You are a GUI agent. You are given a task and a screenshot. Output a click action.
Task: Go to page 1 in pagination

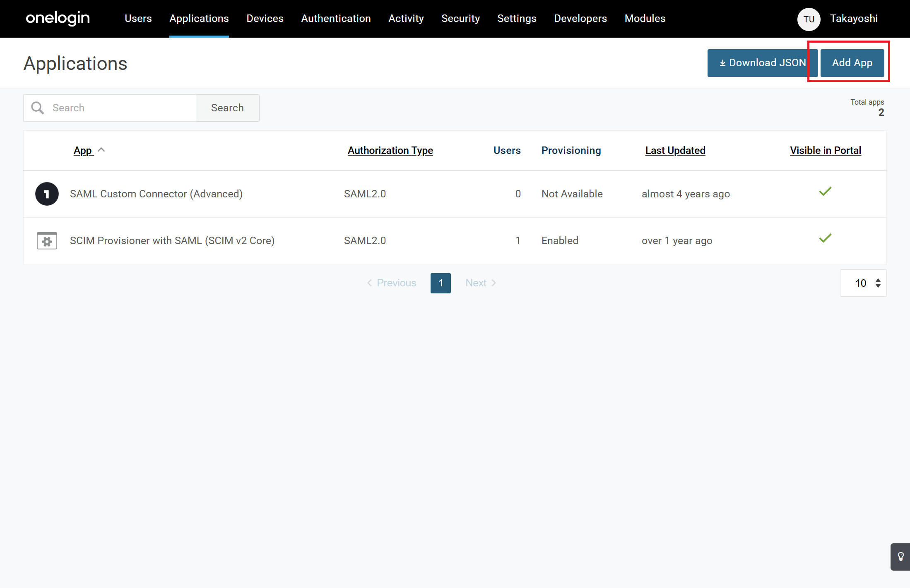[441, 283]
